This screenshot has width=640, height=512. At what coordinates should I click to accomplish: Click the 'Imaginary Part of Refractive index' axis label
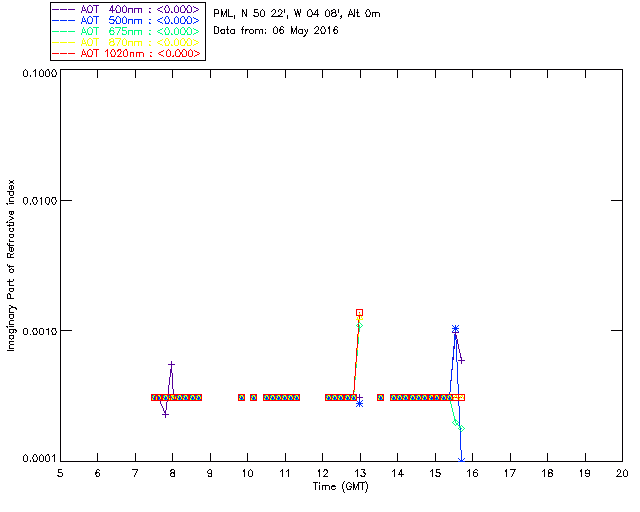[x=11, y=265]
